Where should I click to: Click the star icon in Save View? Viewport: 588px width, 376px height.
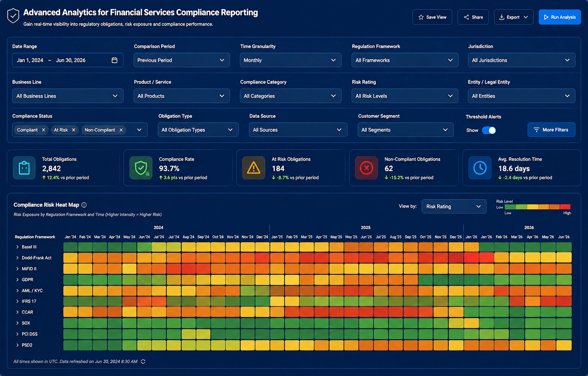point(421,17)
